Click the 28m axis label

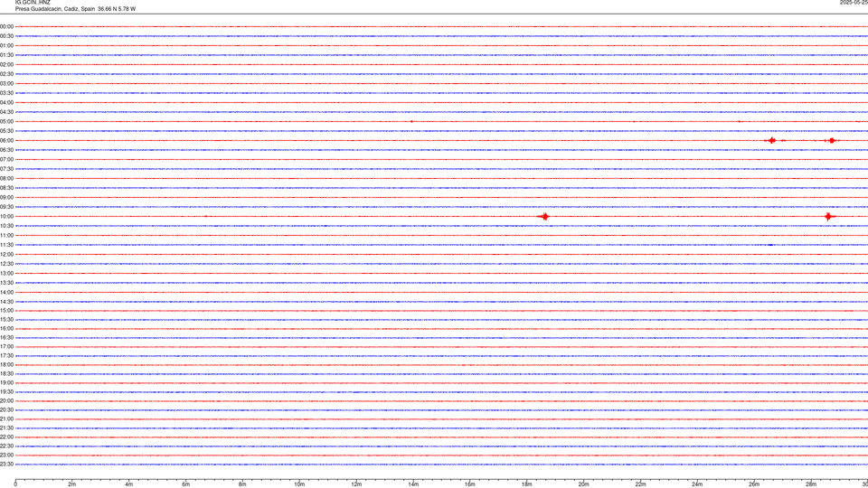811,484
